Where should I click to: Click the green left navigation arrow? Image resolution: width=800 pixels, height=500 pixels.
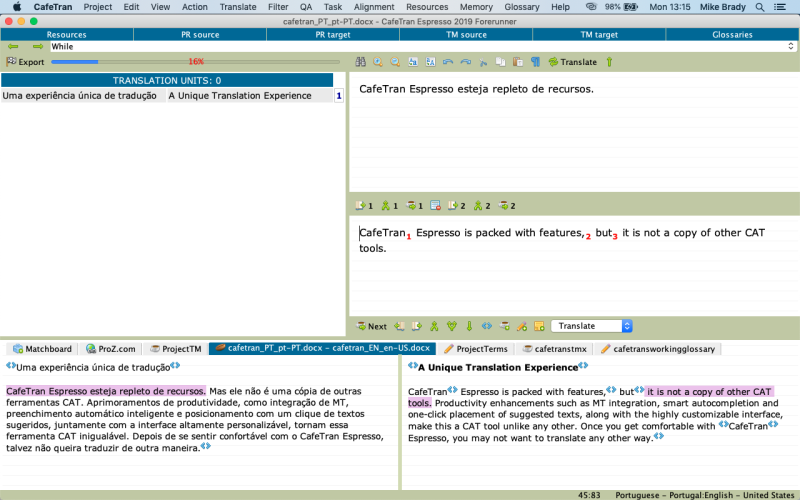tap(13, 46)
